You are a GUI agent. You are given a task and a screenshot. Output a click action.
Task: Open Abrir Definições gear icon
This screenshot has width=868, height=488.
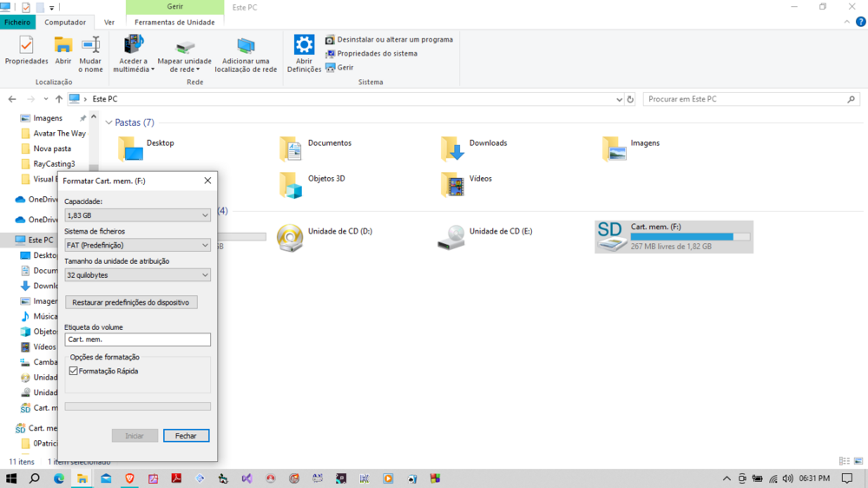[x=304, y=54]
